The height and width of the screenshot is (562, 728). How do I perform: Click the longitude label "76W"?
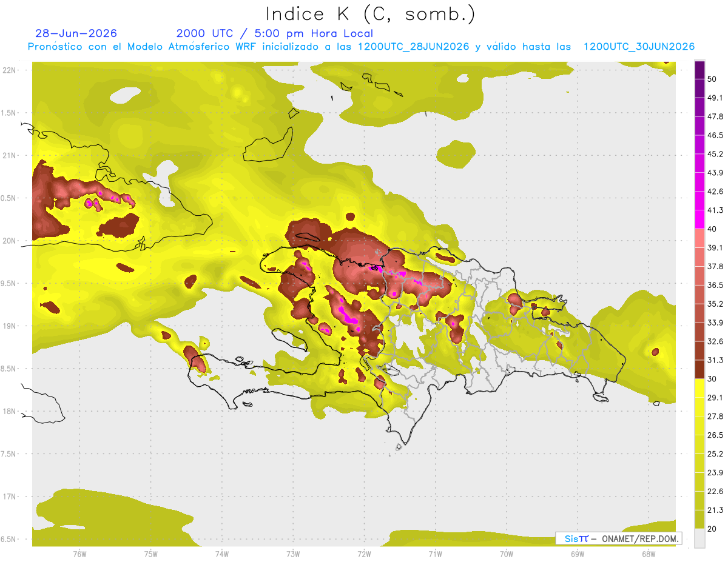pos(79,554)
